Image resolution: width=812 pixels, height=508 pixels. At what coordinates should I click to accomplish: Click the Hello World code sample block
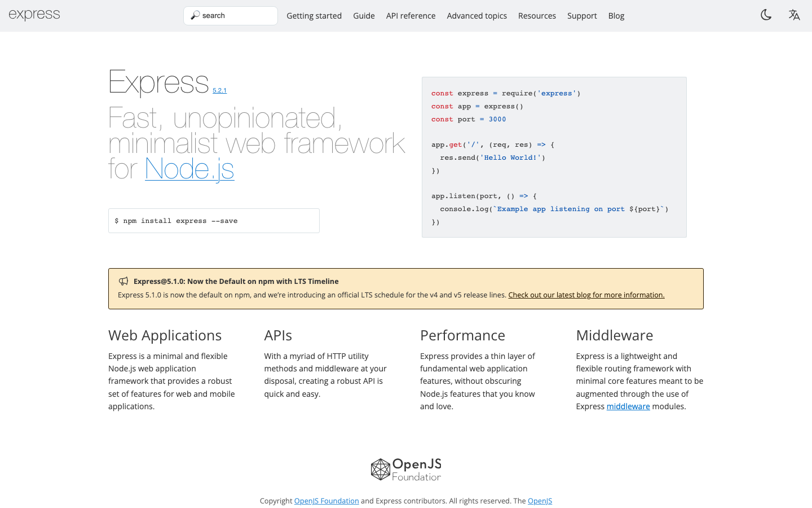click(554, 157)
